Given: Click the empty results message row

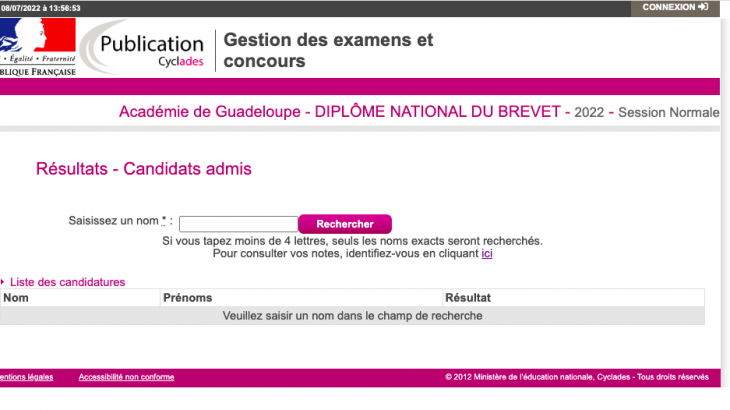Looking at the screenshot, I should coord(352,316).
